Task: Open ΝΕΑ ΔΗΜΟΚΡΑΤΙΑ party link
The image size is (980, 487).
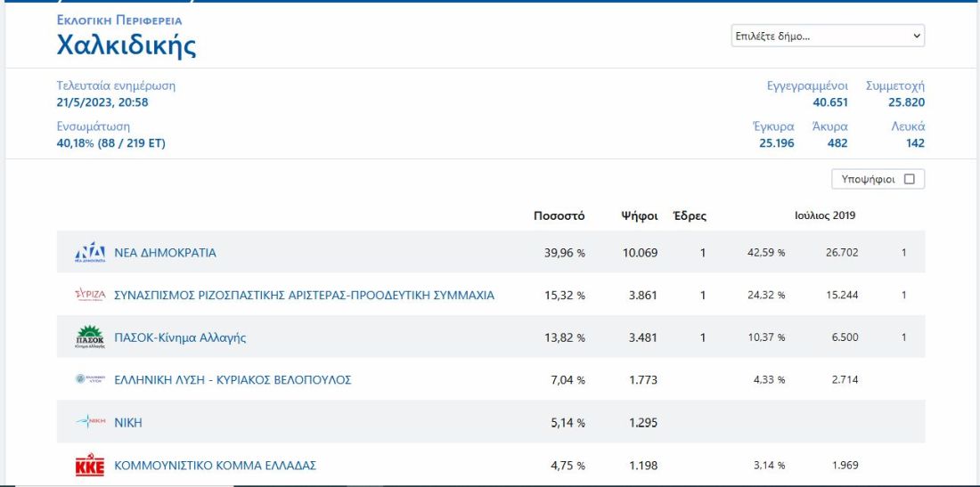Action: tap(165, 253)
